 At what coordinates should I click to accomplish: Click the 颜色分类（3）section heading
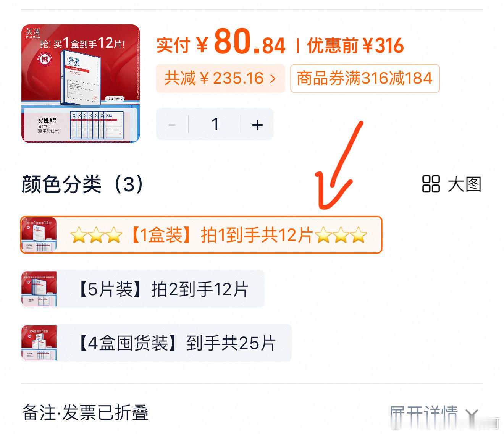click(x=83, y=184)
